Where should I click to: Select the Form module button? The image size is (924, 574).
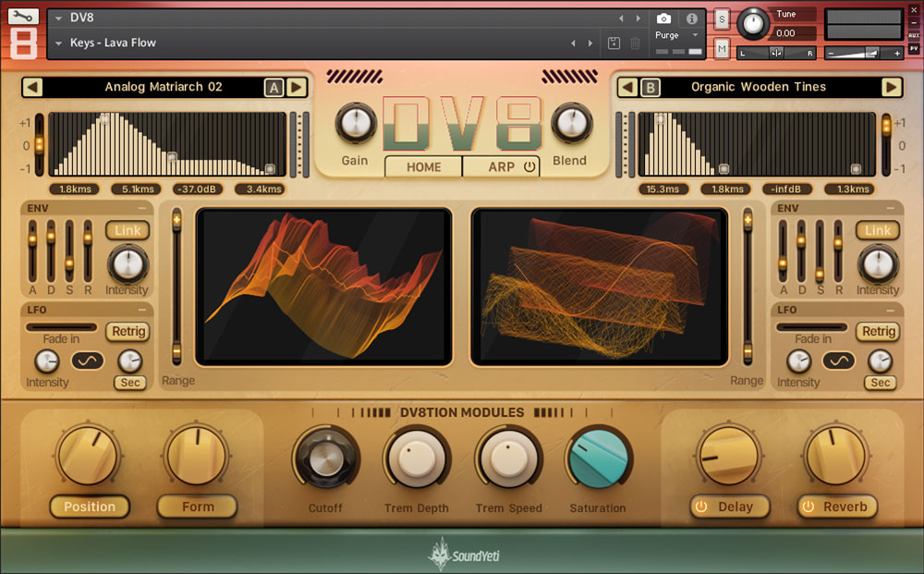coord(198,507)
